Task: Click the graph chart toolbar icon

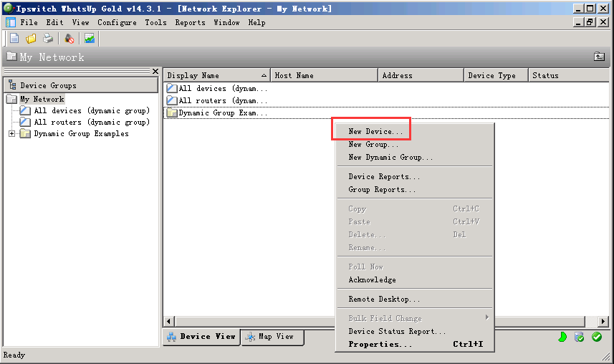Action: [90, 39]
